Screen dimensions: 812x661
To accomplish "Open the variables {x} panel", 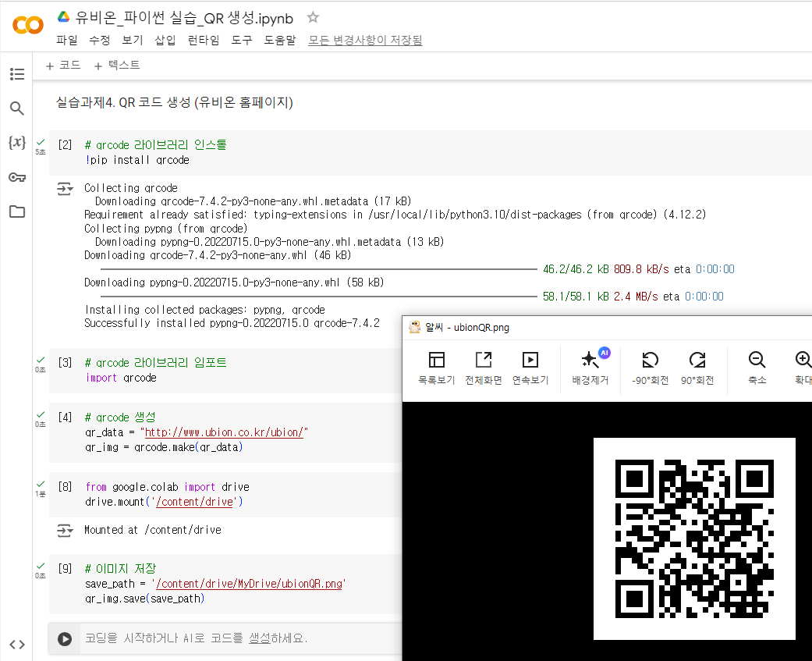I will point(16,143).
